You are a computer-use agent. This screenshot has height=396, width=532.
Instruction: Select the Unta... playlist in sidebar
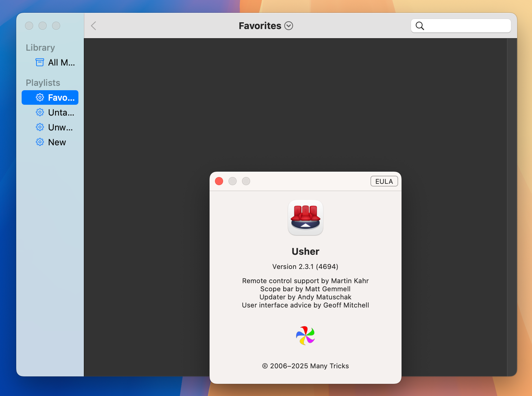(50, 113)
